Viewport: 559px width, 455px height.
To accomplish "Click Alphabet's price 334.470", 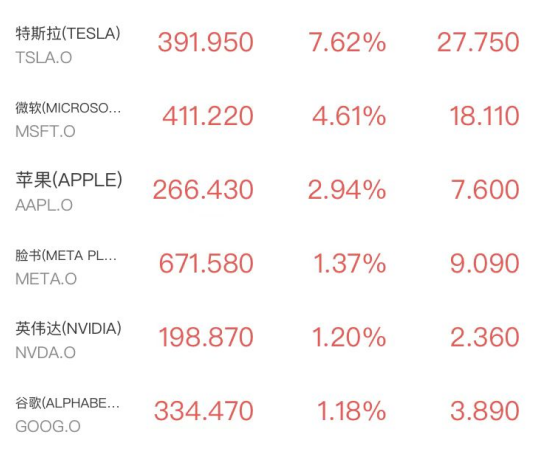I will (204, 411).
